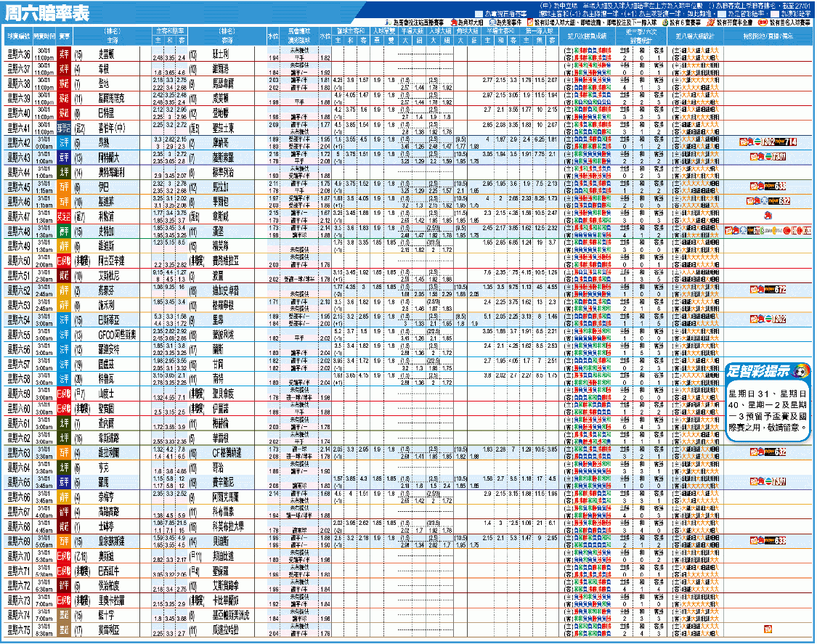Click the light blue swatch beside 為足智彩賠率
Screen dimensions: 817x644
click(x=722, y=14)
